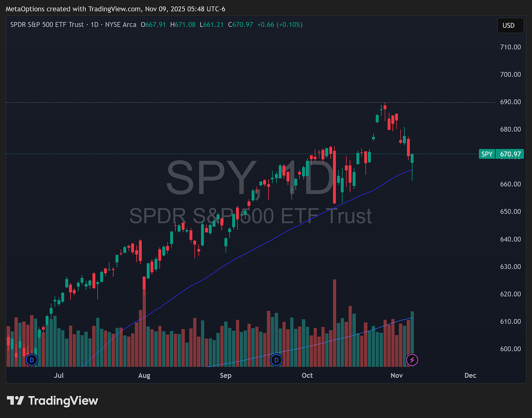Select the USD currency button
Screen dimensions: 532x418
point(510,25)
